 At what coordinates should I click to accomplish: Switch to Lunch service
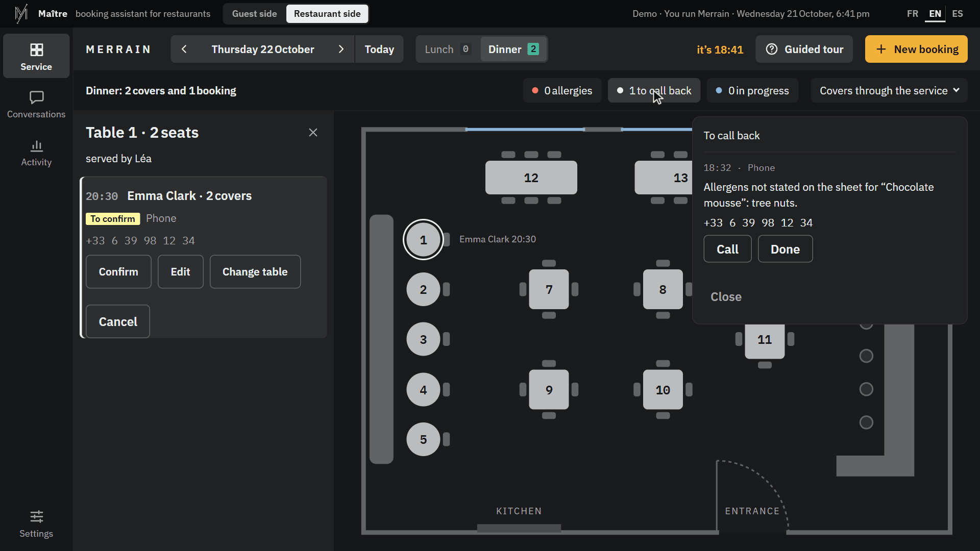(448, 49)
